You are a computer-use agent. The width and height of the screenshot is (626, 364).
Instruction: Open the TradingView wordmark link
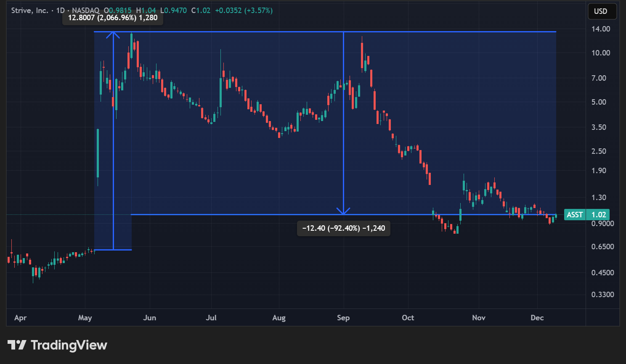69,345
